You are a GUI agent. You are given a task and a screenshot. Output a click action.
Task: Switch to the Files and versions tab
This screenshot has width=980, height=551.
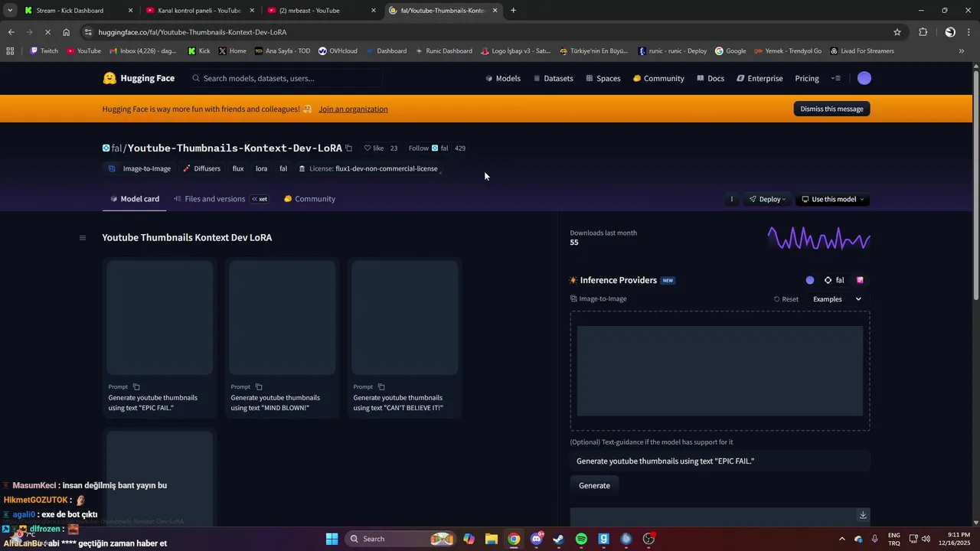click(x=221, y=199)
